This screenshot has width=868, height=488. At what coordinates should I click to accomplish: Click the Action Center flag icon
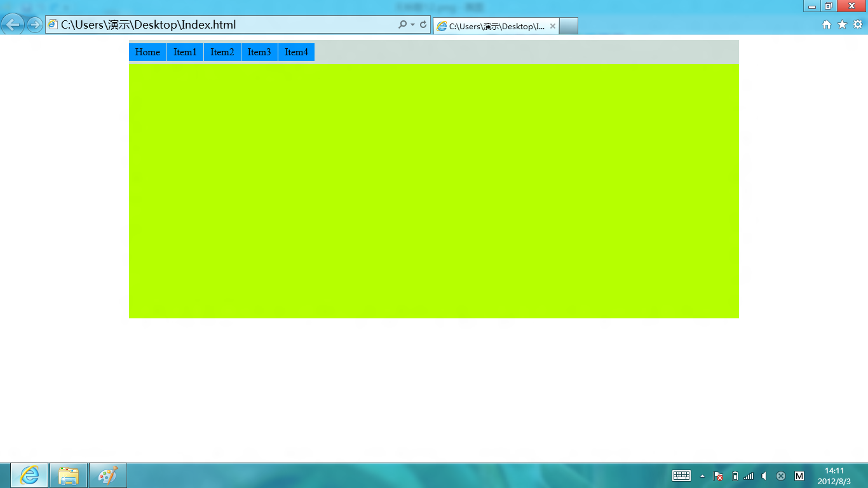[718, 476]
